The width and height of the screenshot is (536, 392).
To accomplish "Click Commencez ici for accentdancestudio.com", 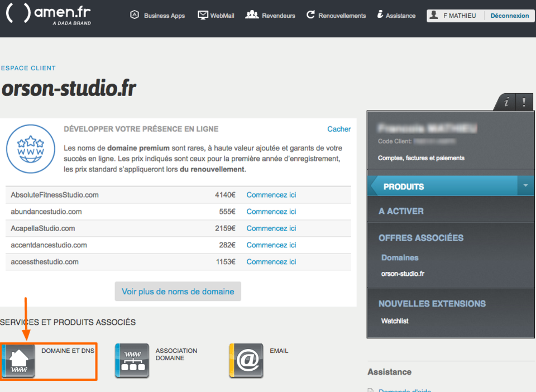I will click(271, 245).
